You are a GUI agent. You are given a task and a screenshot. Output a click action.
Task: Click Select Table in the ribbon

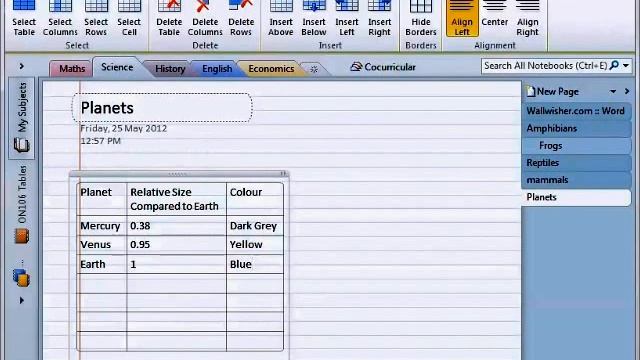pyautogui.click(x=24, y=19)
